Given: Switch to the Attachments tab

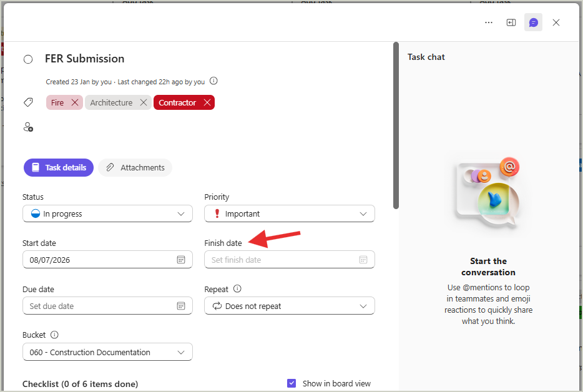Looking at the screenshot, I should pyautogui.click(x=135, y=168).
